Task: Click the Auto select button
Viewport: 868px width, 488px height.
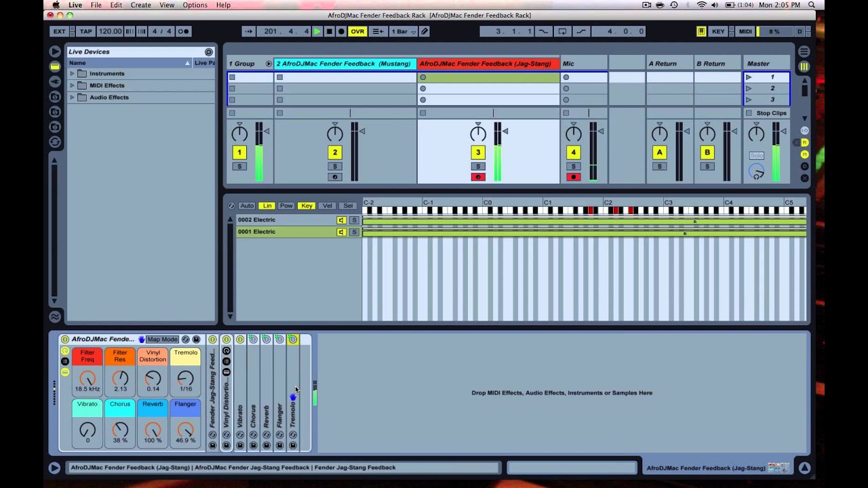Action: pyautogui.click(x=247, y=206)
